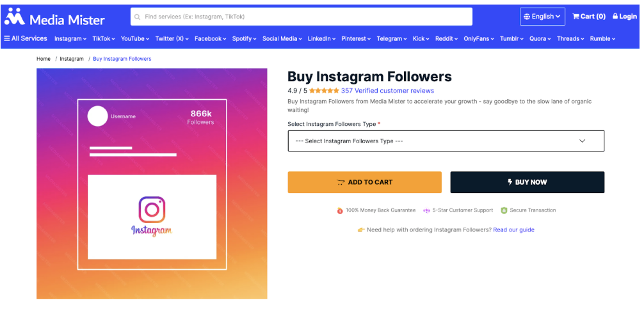
Task: Open the YouTube services menu
Action: [134, 38]
